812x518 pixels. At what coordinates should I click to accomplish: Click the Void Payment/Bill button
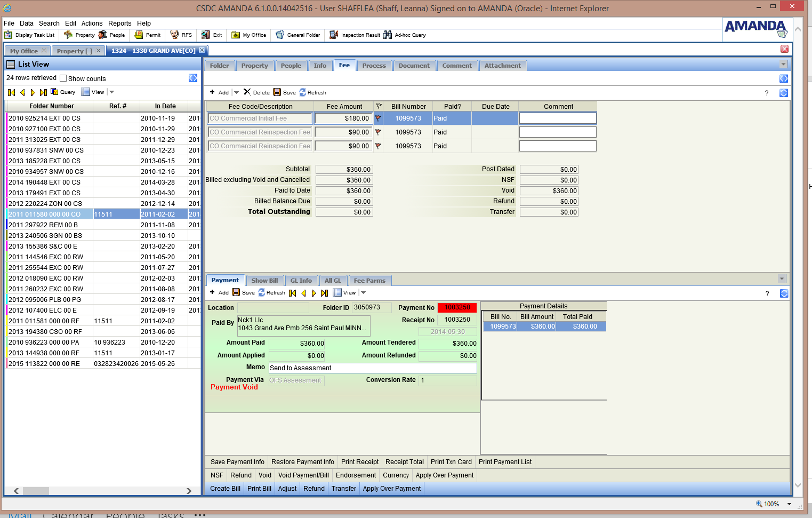303,475
